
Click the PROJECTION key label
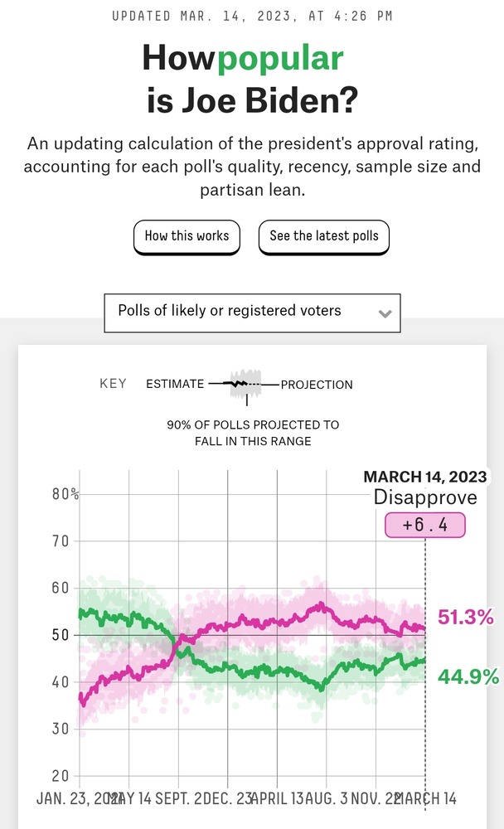pos(317,385)
